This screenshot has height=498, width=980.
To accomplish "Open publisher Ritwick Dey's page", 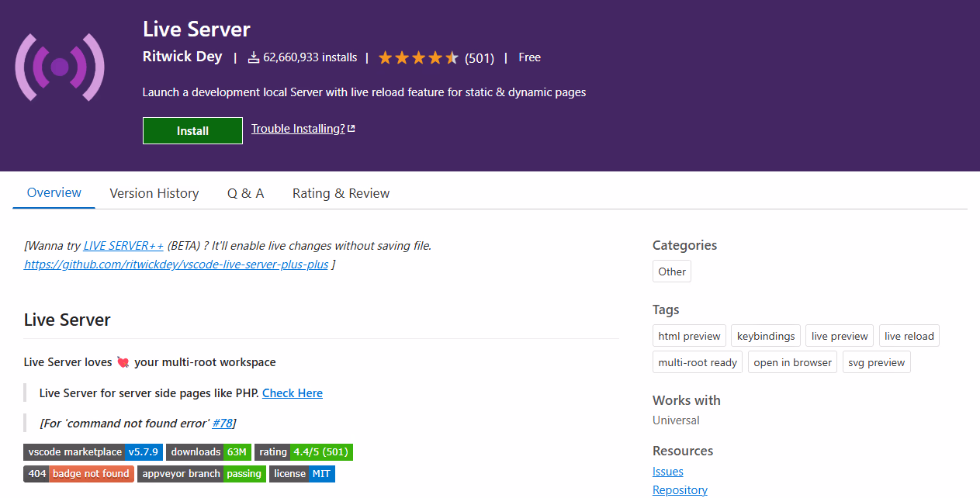I will 182,57.
